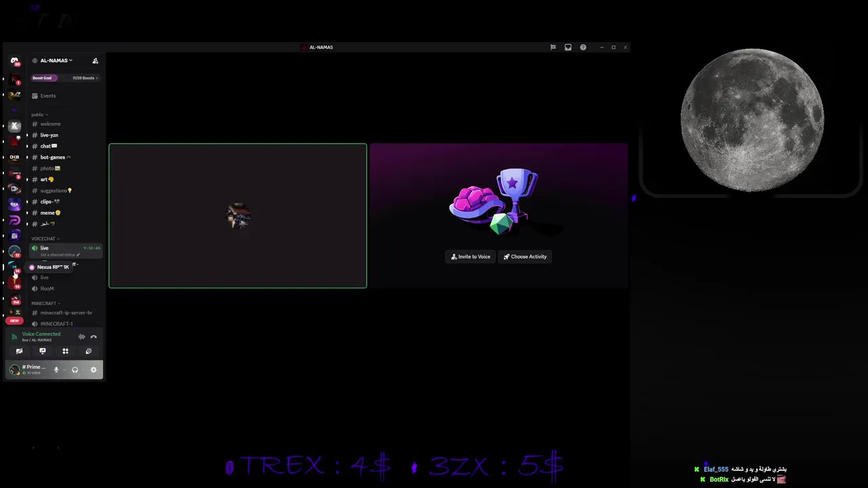The height and width of the screenshot is (488, 868).
Task: Open the art channel
Action: pyautogui.click(x=66, y=179)
